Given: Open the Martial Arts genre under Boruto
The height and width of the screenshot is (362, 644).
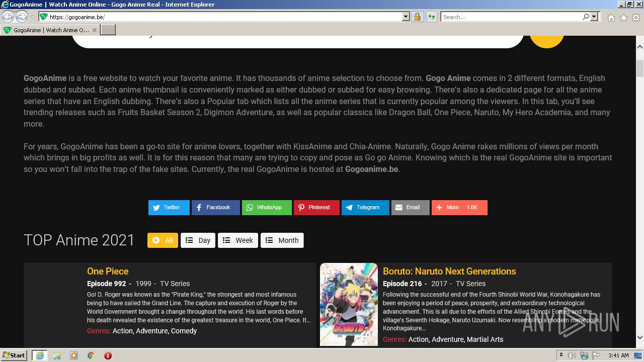Looking at the screenshot, I should [485, 339].
